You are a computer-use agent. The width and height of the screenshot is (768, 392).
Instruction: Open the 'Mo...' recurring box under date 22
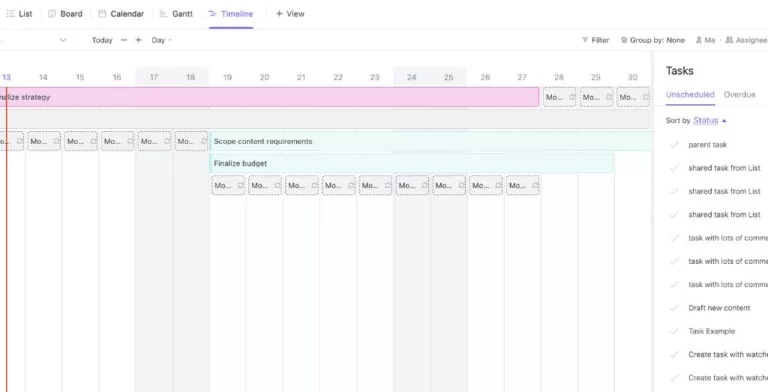point(338,185)
